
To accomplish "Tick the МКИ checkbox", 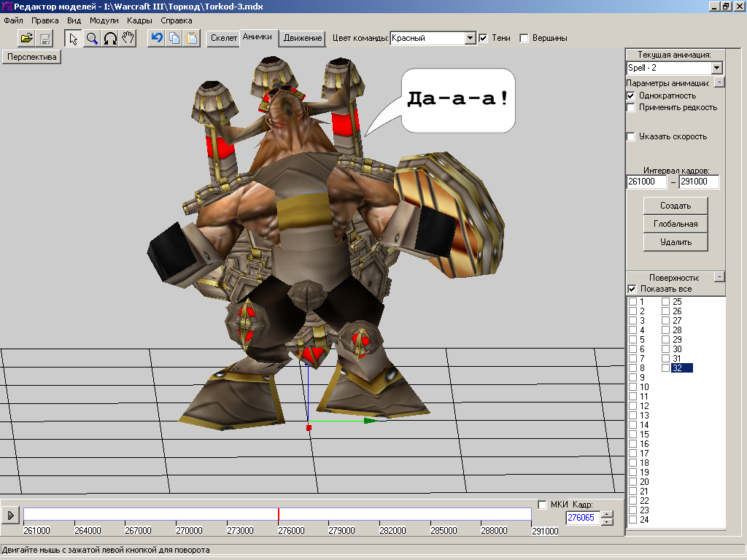I will click(x=542, y=505).
